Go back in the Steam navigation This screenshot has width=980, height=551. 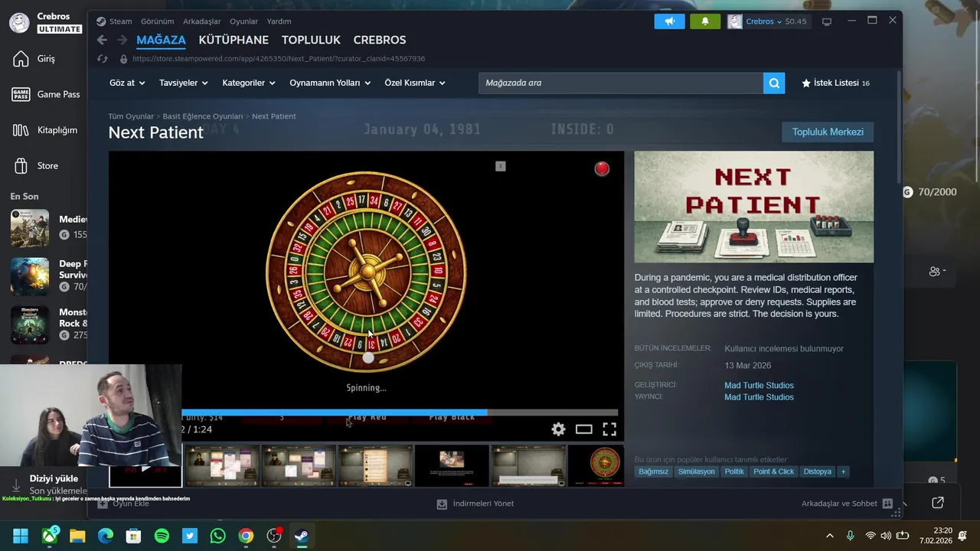coord(102,40)
